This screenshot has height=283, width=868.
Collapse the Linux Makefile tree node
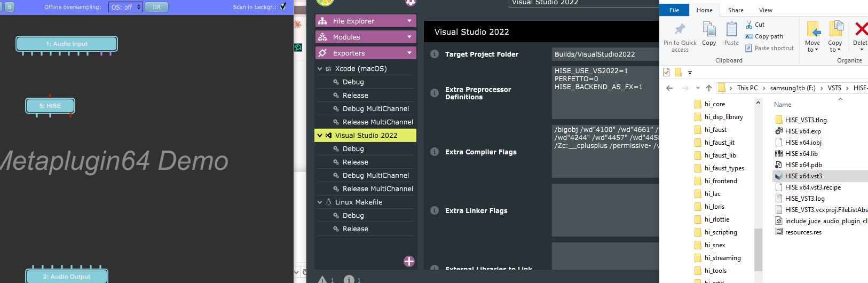320,202
